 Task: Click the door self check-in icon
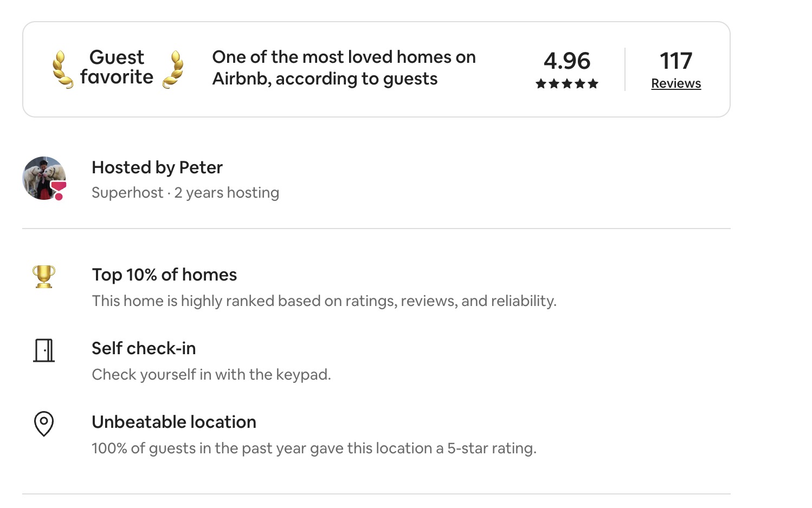[44, 350]
